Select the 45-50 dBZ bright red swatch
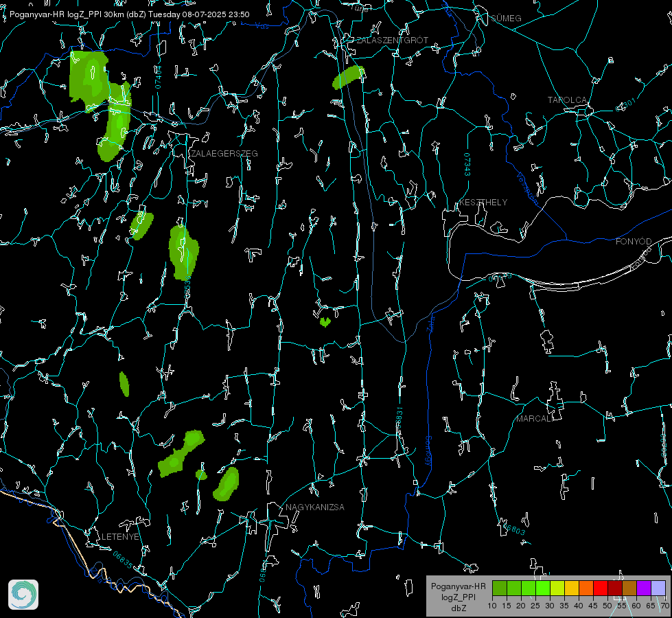 (x=601, y=588)
